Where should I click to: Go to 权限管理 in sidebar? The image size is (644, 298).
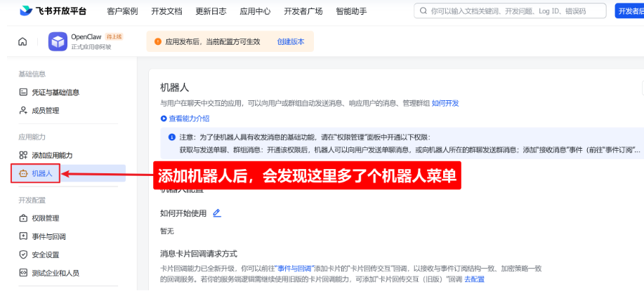tap(45, 218)
